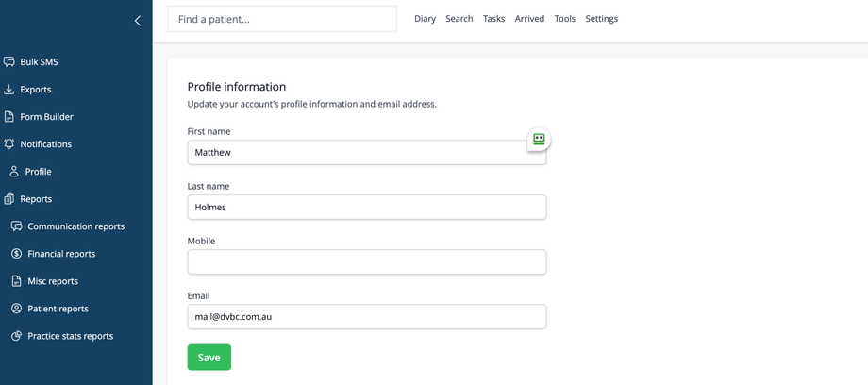Click the Form Builder document icon
The width and height of the screenshot is (868, 385).
(9, 117)
